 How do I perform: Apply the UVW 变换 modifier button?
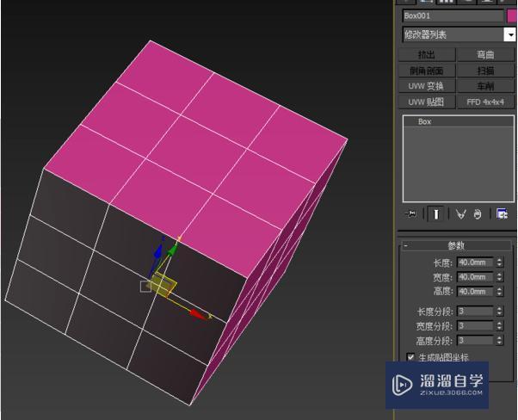[427, 86]
